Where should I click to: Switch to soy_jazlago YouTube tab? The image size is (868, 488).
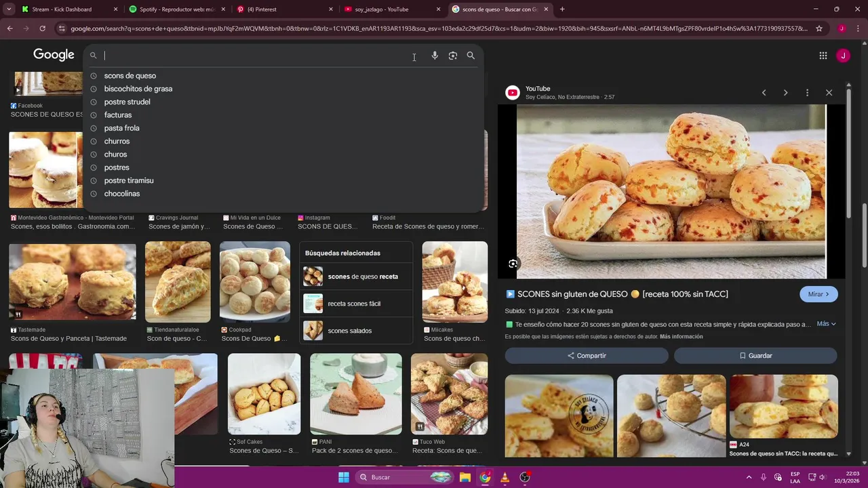tap(392, 9)
